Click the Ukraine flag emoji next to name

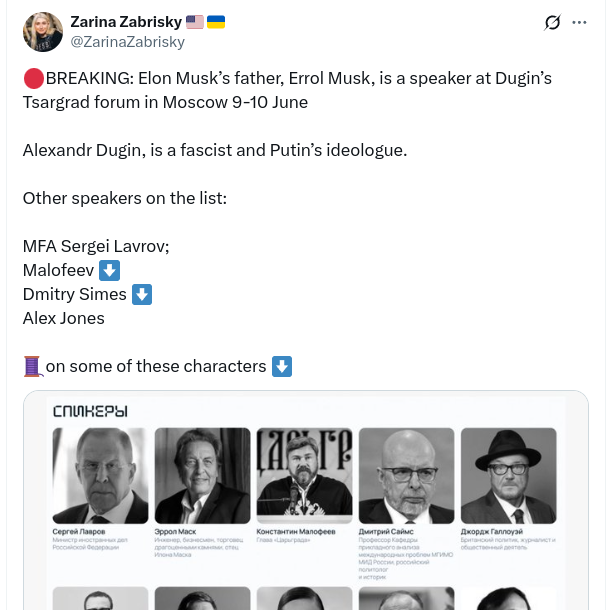coord(216,22)
